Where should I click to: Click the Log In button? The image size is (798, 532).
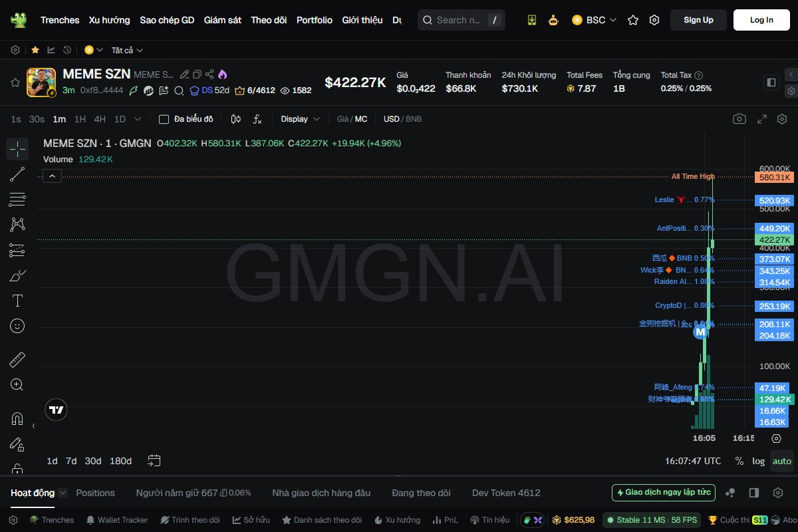[x=761, y=20]
